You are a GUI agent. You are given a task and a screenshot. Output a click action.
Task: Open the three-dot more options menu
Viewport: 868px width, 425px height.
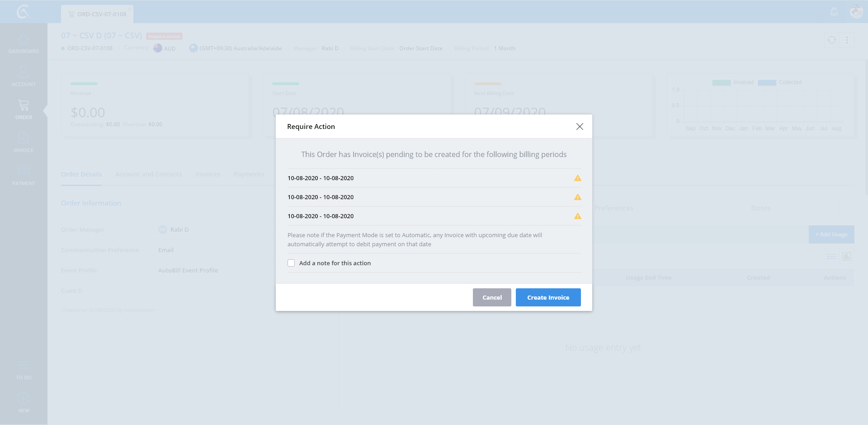847,40
